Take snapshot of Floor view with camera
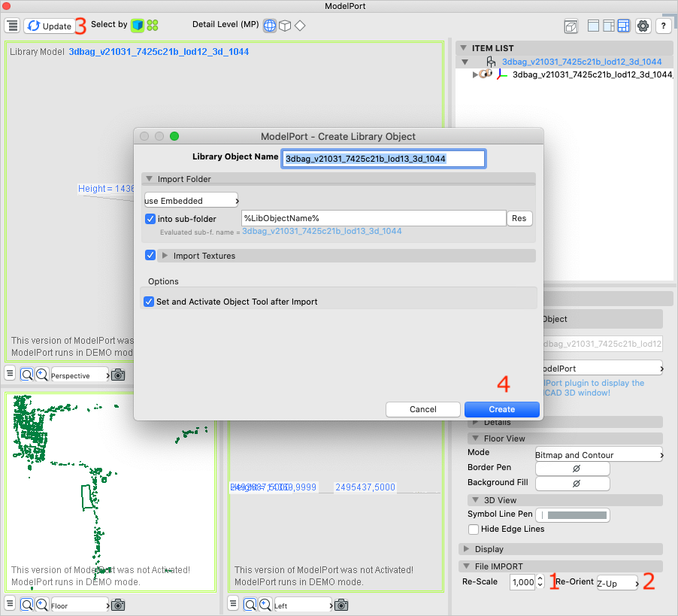This screenshot has width=678, height=616. [x=118, y=605]
